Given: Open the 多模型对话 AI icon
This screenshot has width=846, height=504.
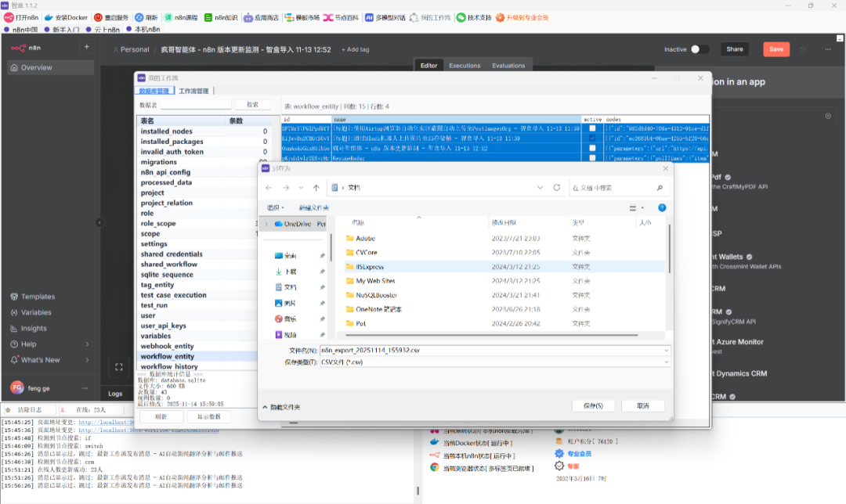Looking at the screenshot, I should tap(369, 17).
